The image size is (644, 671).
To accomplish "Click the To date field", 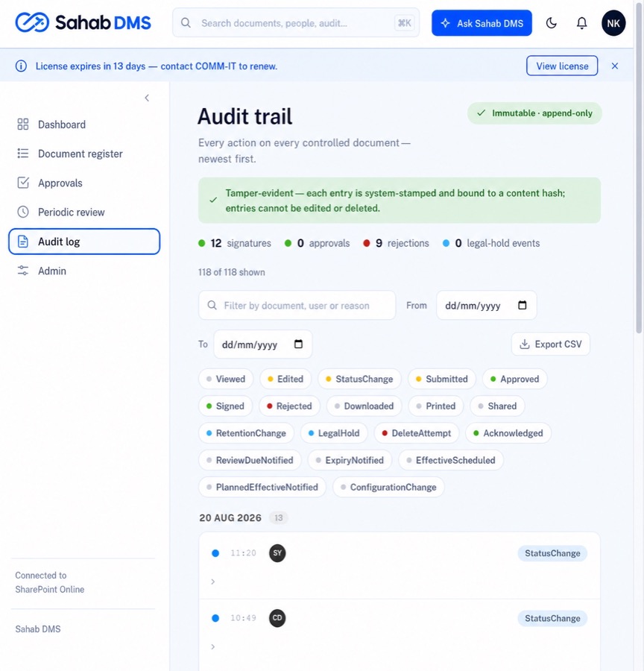I will click(262, 344).
